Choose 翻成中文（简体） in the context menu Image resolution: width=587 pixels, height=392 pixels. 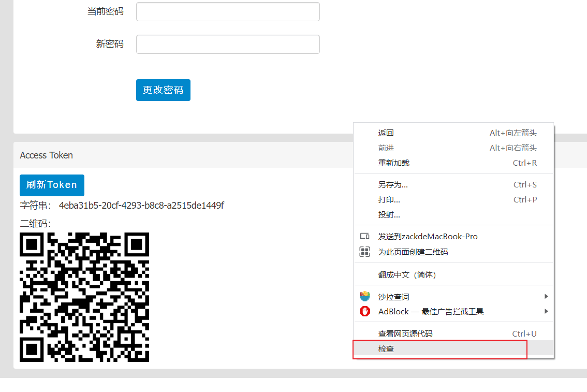[454, 275]
